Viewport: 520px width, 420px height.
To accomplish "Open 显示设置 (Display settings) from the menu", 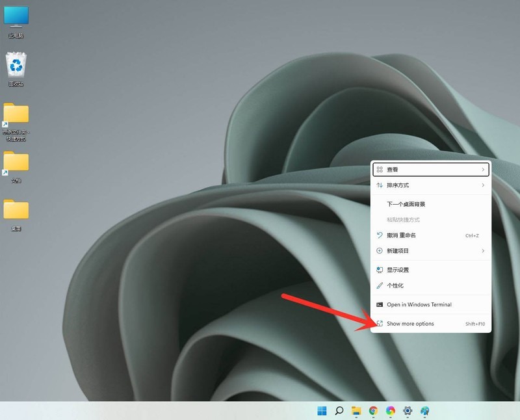I will point(398,270).
